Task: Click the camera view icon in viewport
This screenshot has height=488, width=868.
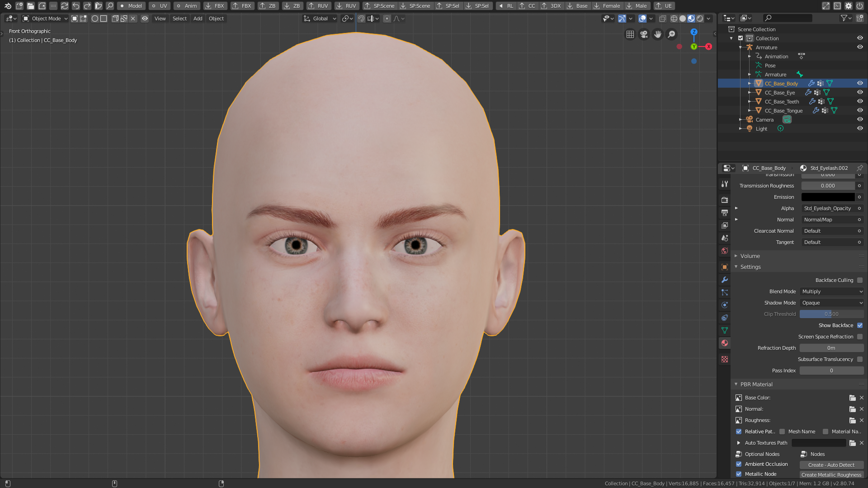Action: (x=644, y=34)
